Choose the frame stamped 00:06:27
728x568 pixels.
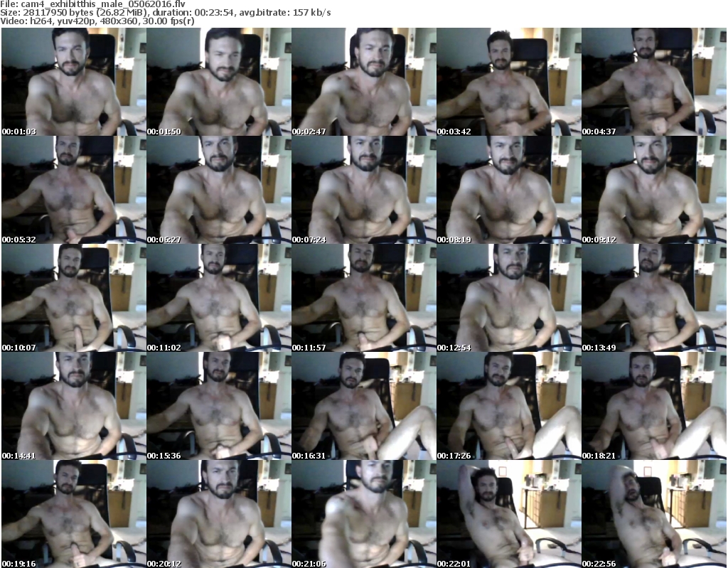[219, 190]
